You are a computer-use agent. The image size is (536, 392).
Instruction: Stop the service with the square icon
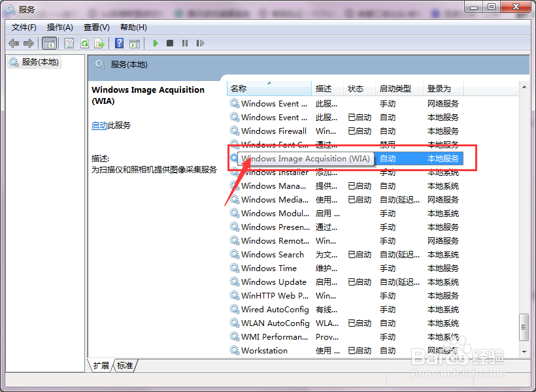click(x=170, y=43)
